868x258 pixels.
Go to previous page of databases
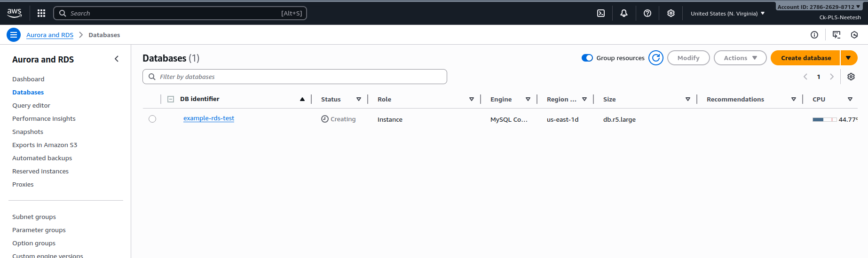[805, 77]
